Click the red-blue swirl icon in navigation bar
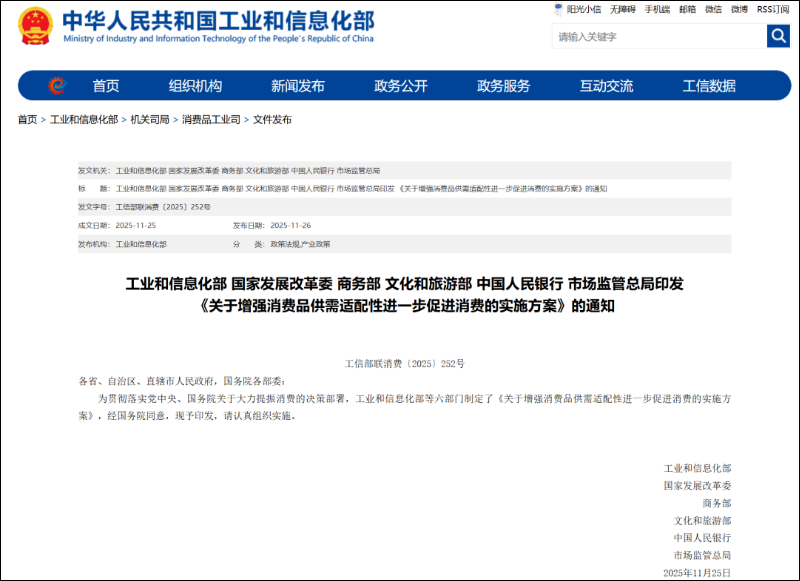This screenshot has width=800, height=581. click(59, 85)
